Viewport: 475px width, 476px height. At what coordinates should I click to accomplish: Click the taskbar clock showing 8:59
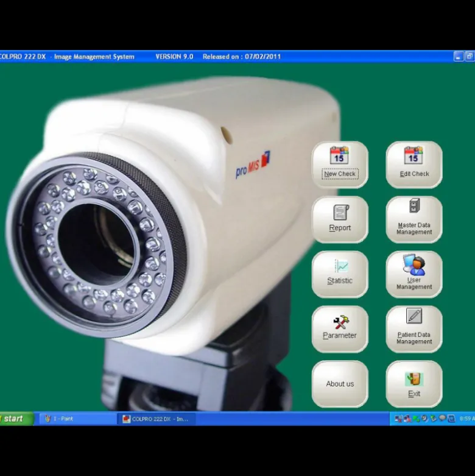click(x=467, y=419)
